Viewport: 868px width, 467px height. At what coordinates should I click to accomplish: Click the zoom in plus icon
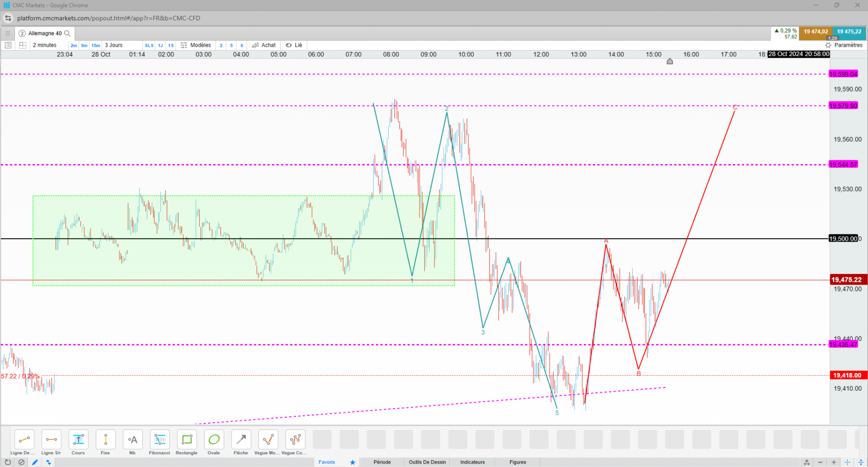834,462
